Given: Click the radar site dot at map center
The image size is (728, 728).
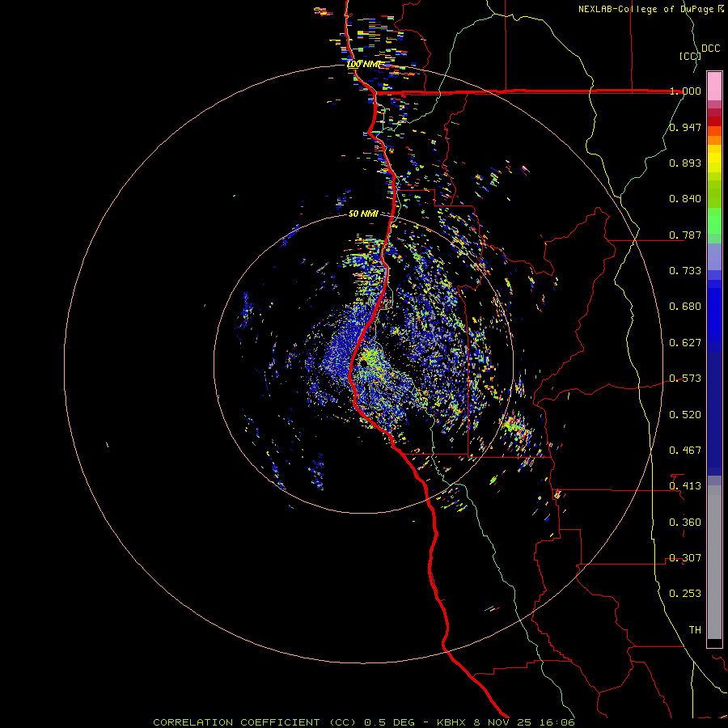Looking at the screenshot, I should (x=363, y=362).
